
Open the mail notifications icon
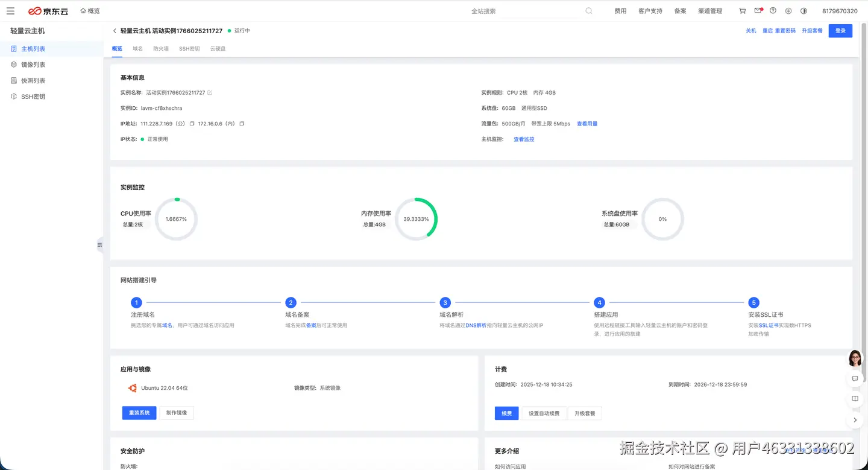758,11
